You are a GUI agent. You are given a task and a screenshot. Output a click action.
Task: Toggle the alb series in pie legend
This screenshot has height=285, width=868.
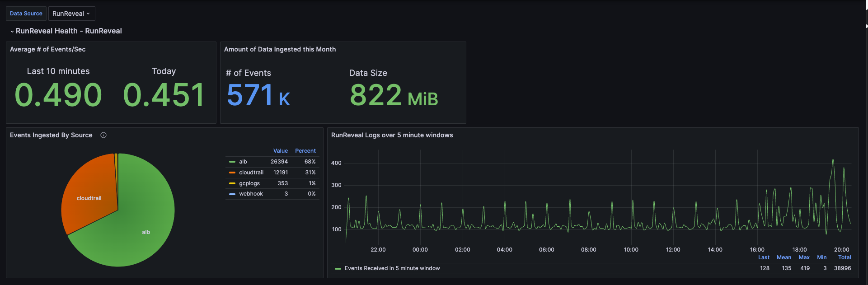coord(243,162)
